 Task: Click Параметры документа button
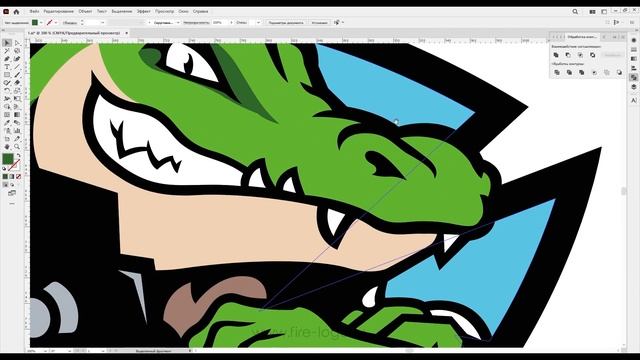point(286,23)
